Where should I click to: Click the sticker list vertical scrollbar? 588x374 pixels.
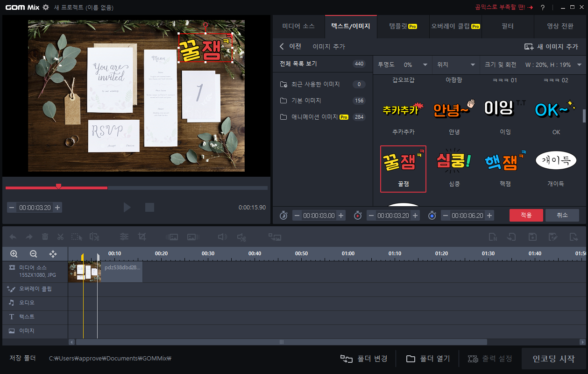click(x=584, y=115)
